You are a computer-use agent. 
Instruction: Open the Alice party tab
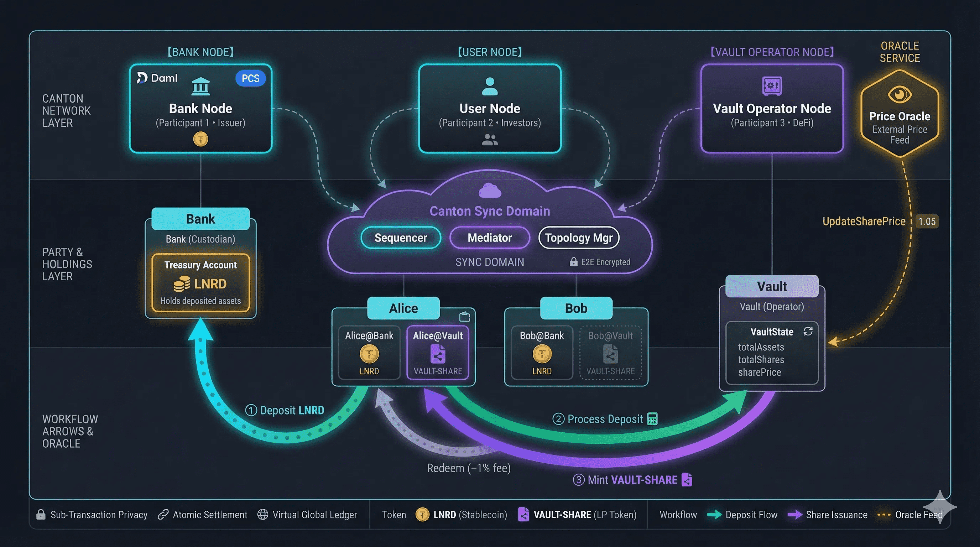tap(403, 308)
